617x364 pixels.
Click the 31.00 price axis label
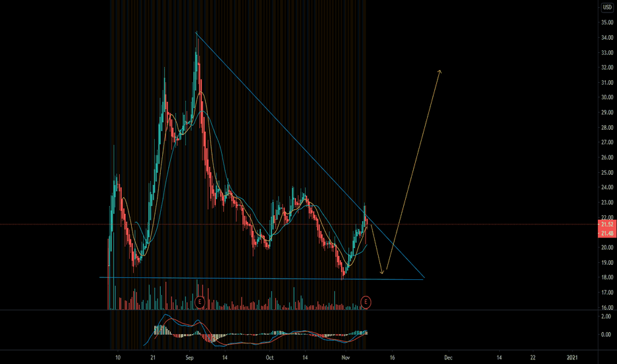[607, 82]
